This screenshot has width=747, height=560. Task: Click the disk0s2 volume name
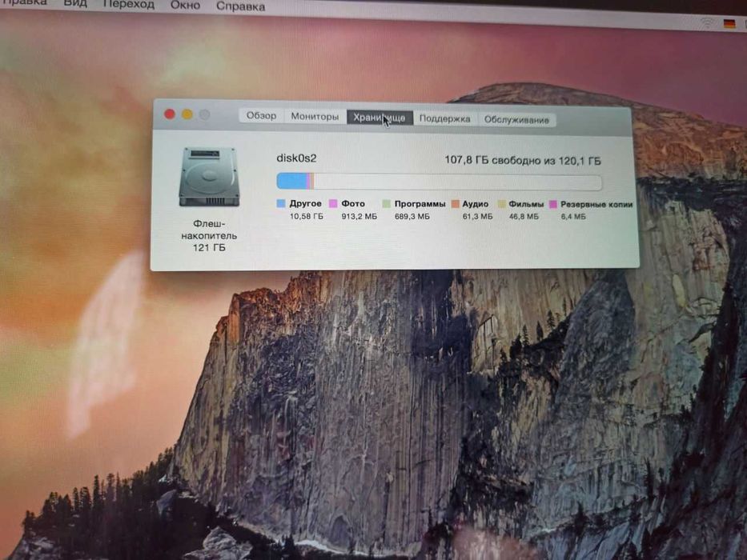coord(296,158)
